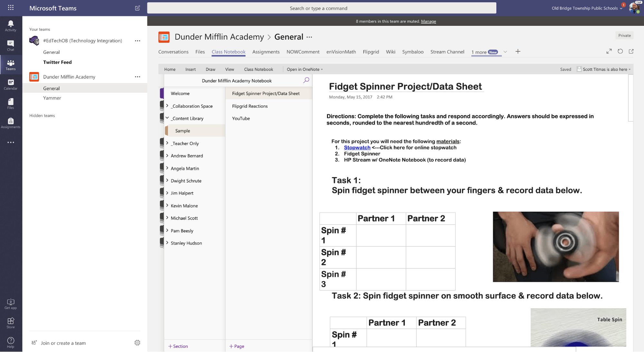Switch to the Flipgrid tab
The height and width of the screenshot is (352, 644).
click(x=371, y=52)
